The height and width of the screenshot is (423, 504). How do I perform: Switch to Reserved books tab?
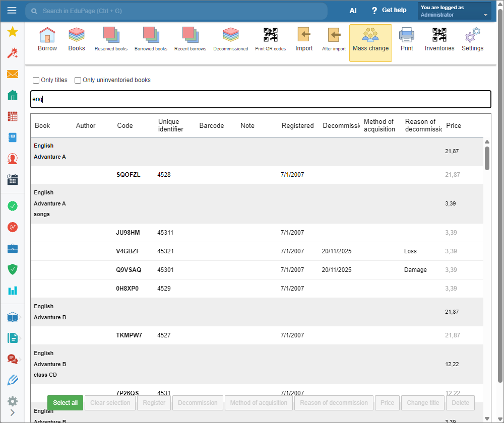coord(111,39)
